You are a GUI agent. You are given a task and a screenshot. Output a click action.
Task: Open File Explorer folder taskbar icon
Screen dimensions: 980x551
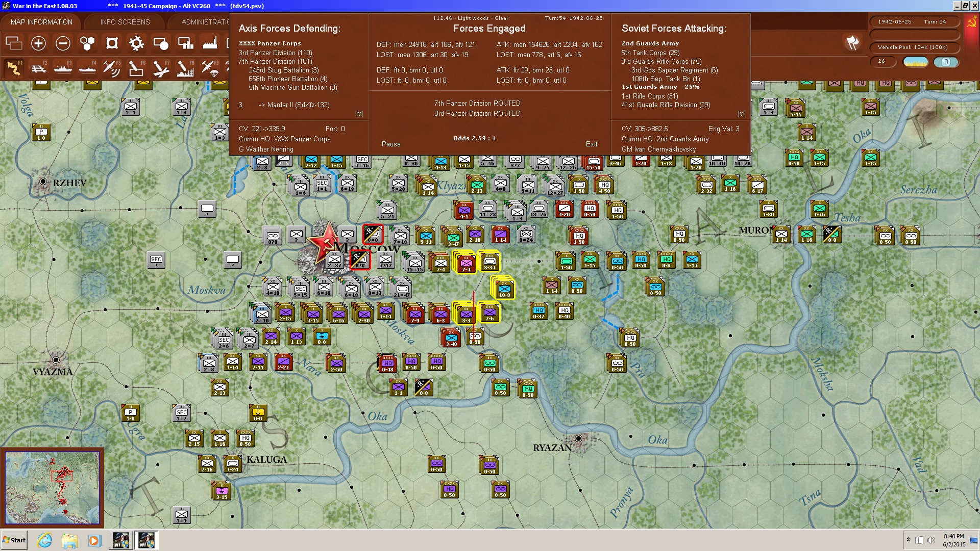(70, 540)
